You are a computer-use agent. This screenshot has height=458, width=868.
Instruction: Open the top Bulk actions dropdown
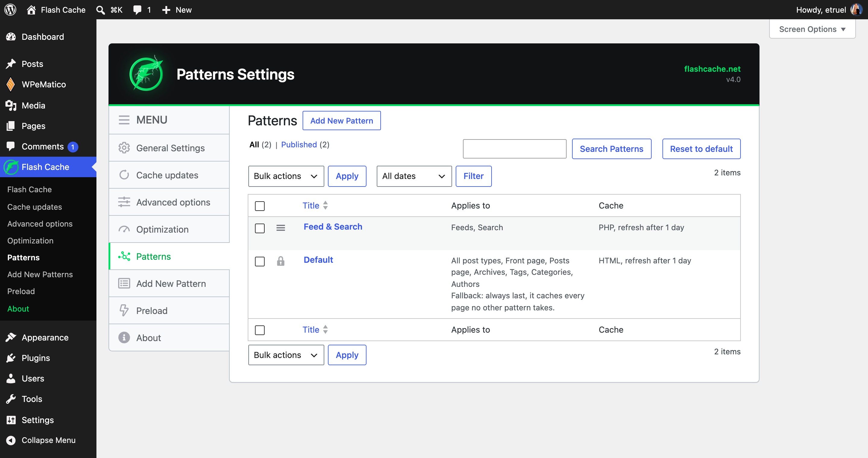click(286, 176)
